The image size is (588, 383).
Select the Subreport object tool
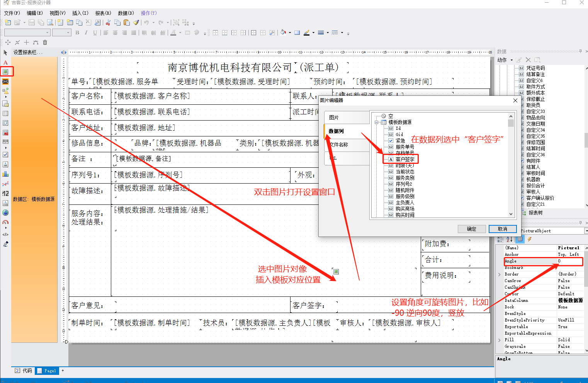[5, 104]
